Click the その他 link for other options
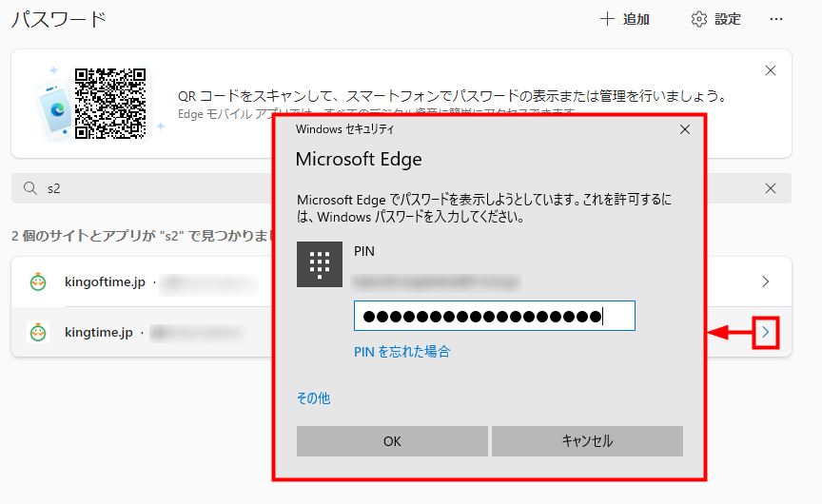The width and height of the screenshot is (822, 504). click(314, 398)
